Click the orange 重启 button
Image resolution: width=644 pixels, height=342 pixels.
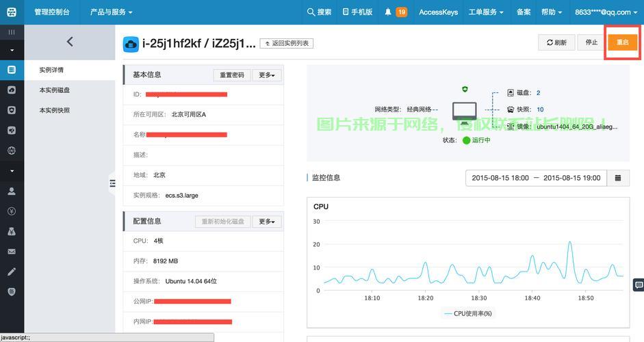point(622,42)
